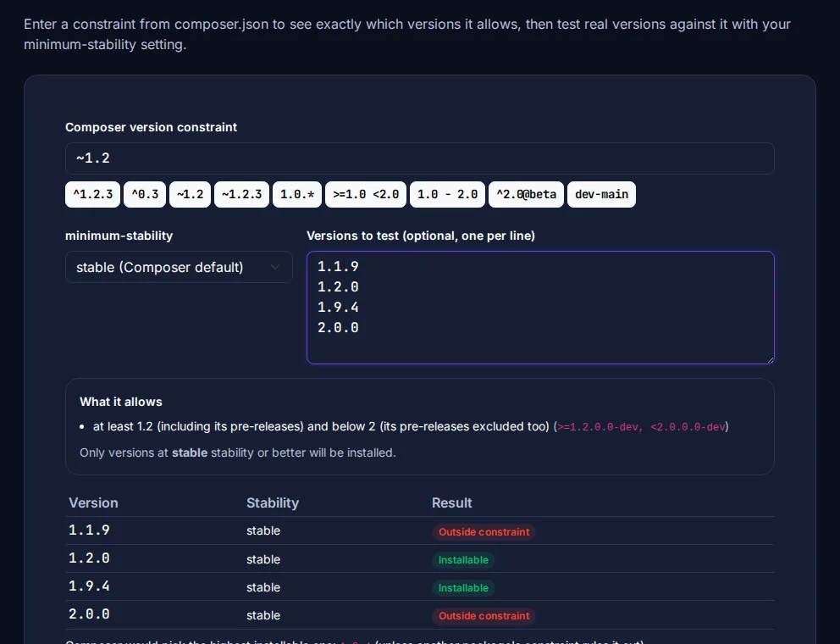Click the 'Composer version constraint' label
The height and width of the screenshot is (644, 840).
tap(151, 127)
